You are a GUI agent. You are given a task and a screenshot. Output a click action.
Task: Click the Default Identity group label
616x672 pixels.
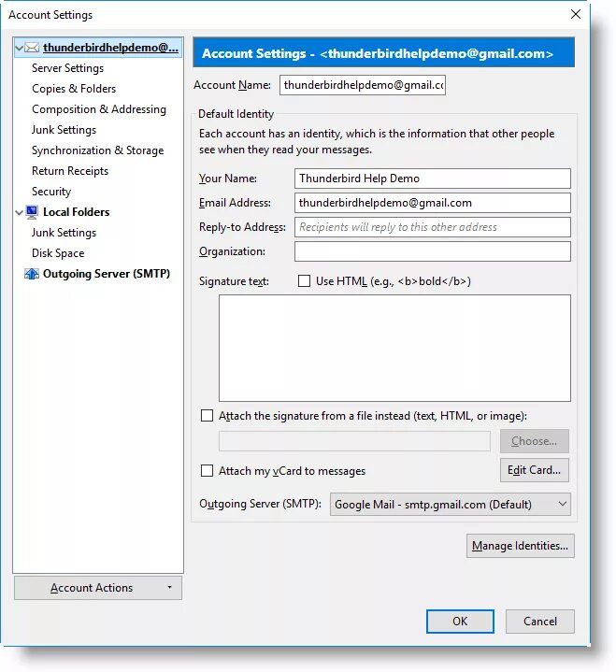236,114
